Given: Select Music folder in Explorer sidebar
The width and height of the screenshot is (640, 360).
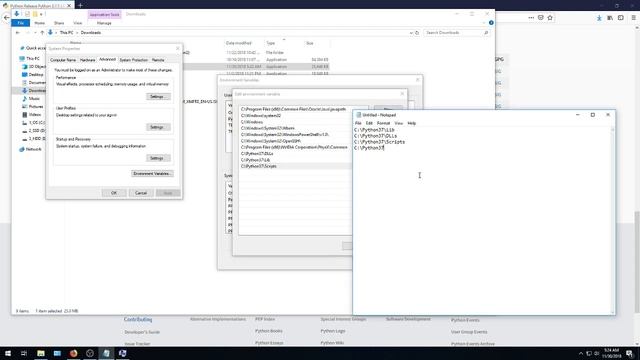Looking at the screenshot, I should pos(31,98).
